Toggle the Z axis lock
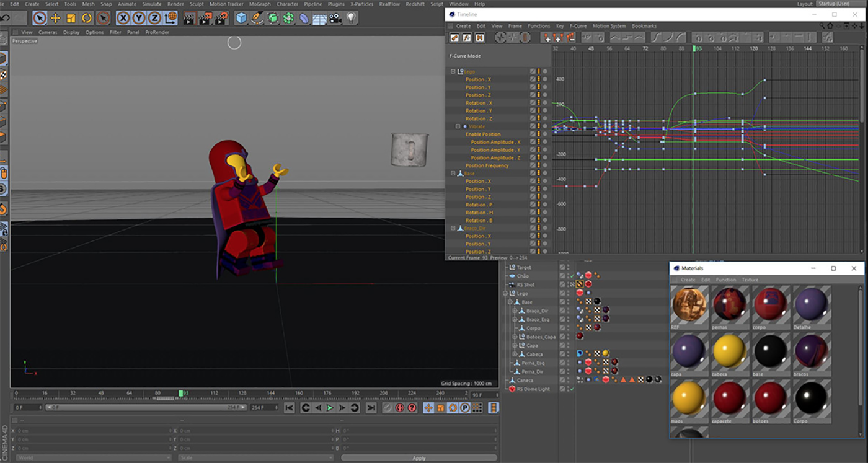This screenshot has width=868, height=463. (154, 18)
